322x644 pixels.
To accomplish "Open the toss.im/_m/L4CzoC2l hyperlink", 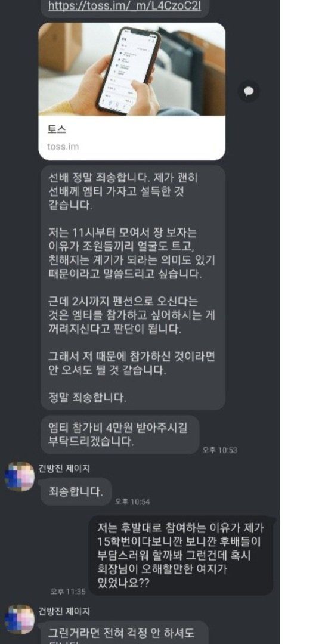I will [x=125, y=6].
